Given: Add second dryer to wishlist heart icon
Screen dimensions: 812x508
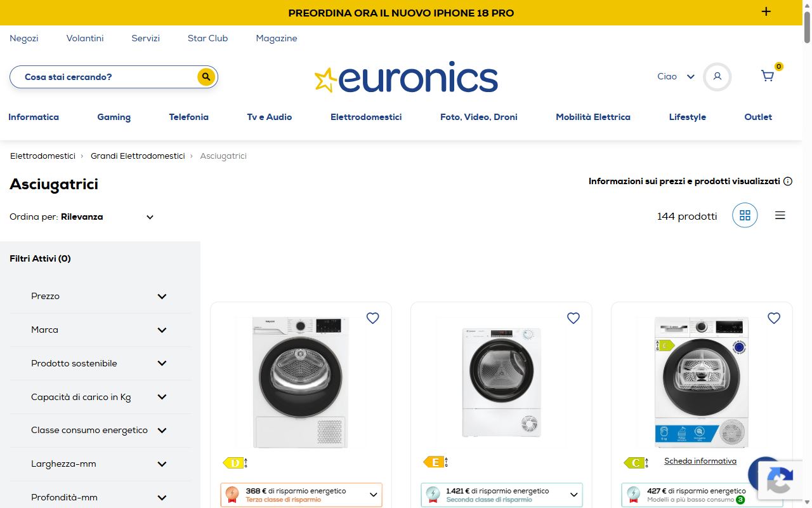Looking at the screenshot, I should pyautogui.click(x=573, y=318).
